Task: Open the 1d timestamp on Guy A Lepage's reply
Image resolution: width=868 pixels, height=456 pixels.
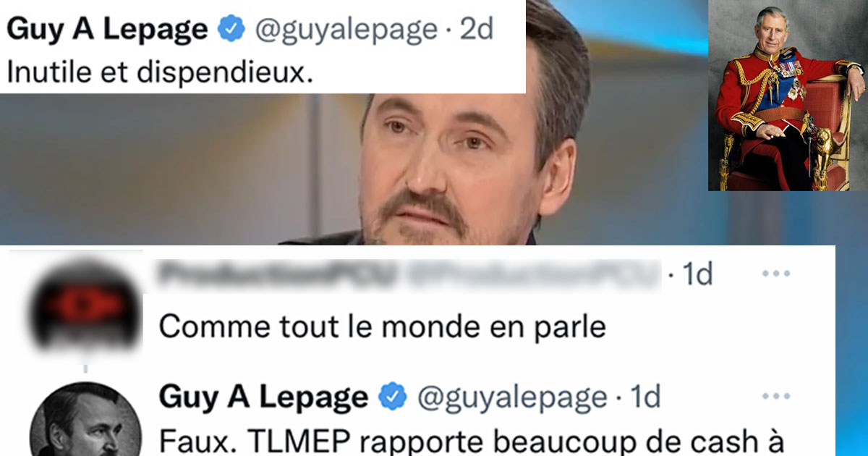Action: [643, 397]
